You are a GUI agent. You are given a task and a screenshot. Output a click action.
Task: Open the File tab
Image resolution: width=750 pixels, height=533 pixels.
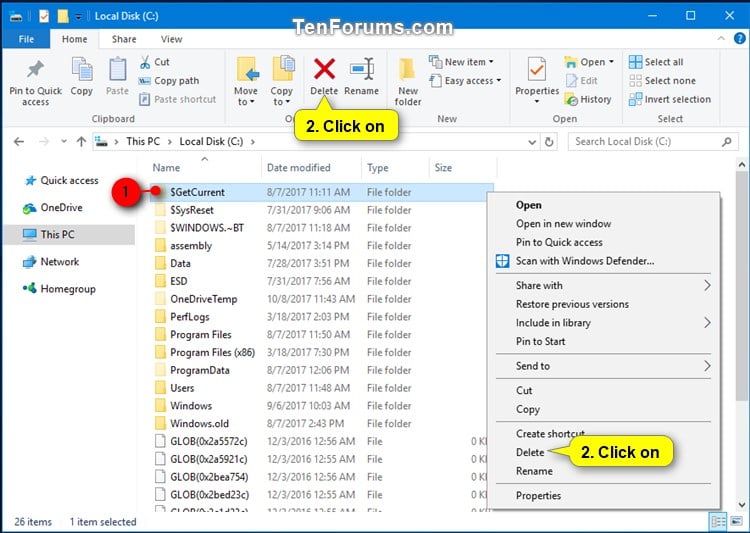coord(26,39)
